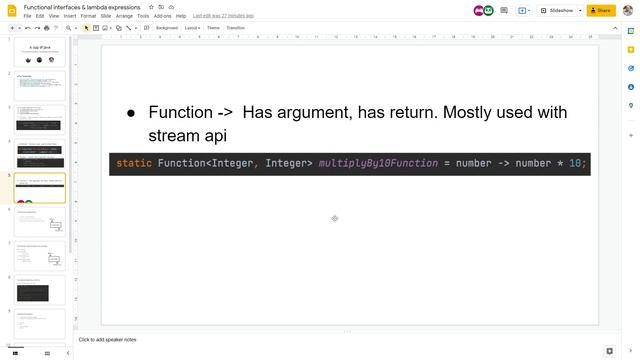Get add-ons with plus icon

point(631,135)
